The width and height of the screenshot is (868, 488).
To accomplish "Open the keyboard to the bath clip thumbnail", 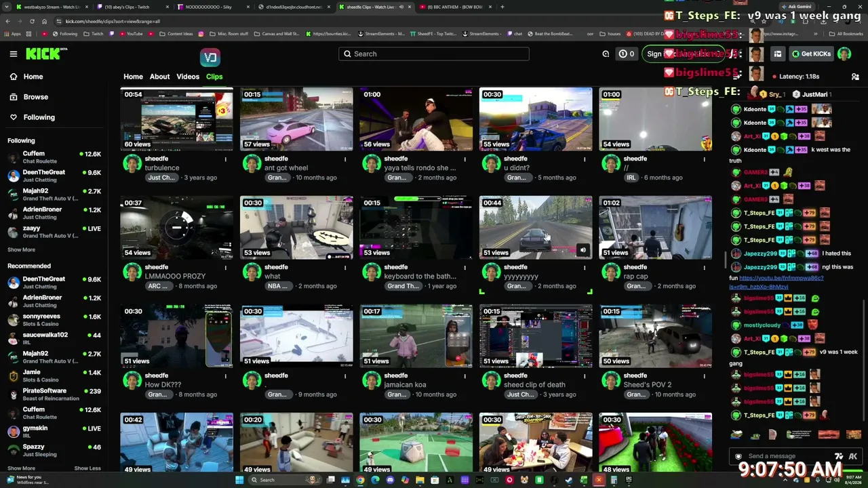I will point(416,228).
